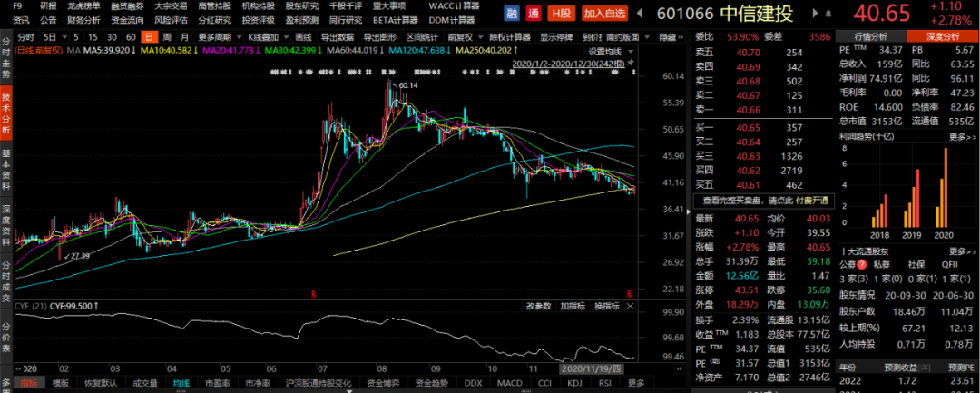The image size is (980, 393).
Task: Click the pin icon beside date range
Action: pyautogui.click(x=632, y=64)
